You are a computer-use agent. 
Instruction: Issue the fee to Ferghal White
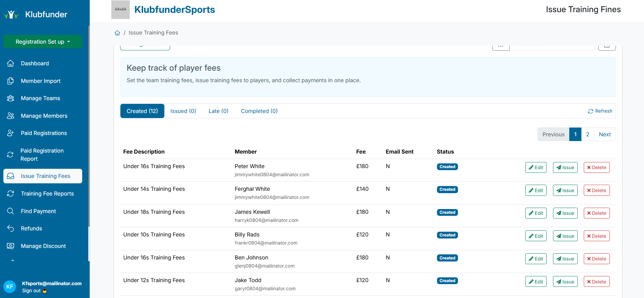565,190
